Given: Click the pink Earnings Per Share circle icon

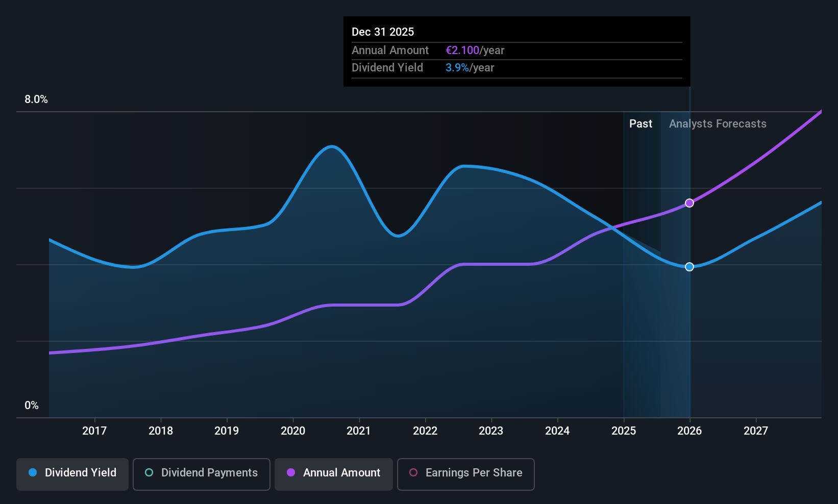Looking at the screenshot, I should (x=413, y=472).
